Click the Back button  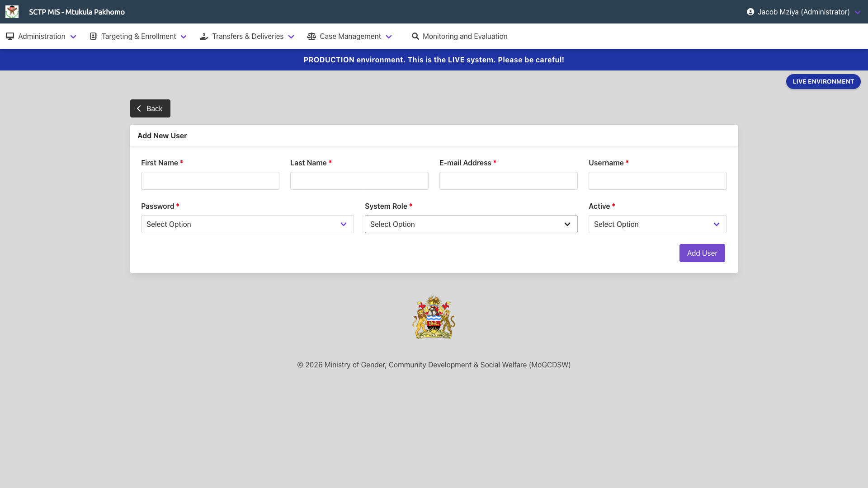[150, 108]
